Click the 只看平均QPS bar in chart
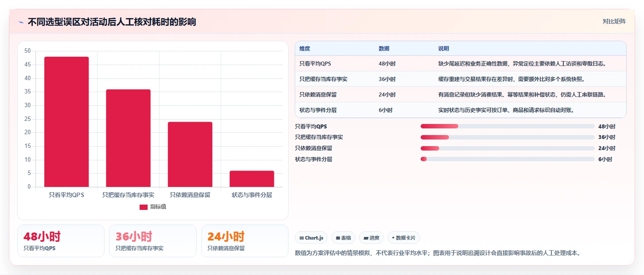 (66, 122)
